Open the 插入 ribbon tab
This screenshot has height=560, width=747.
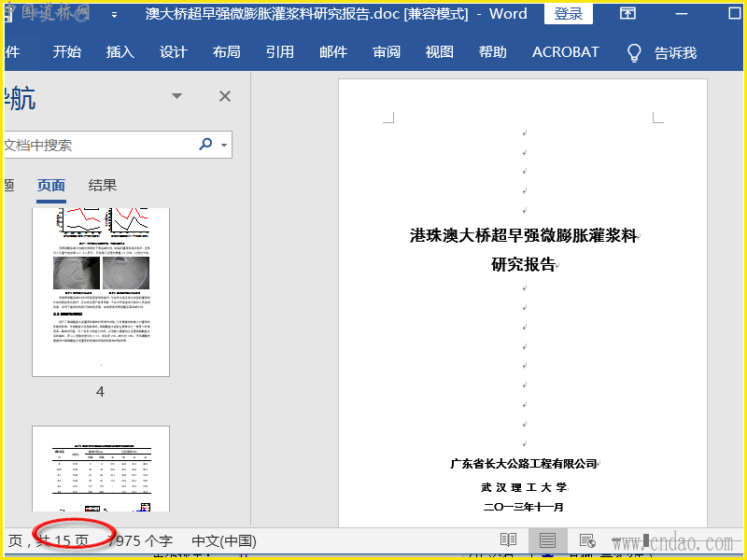[120, 52]
